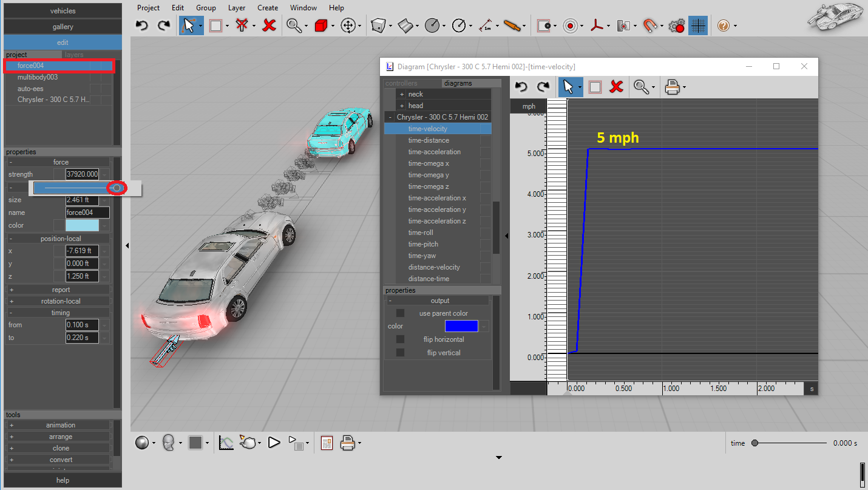This screenshot has height=490, width=868.
Task: Tick the 'use parent color' checkbox
Action: click(400, 313)
